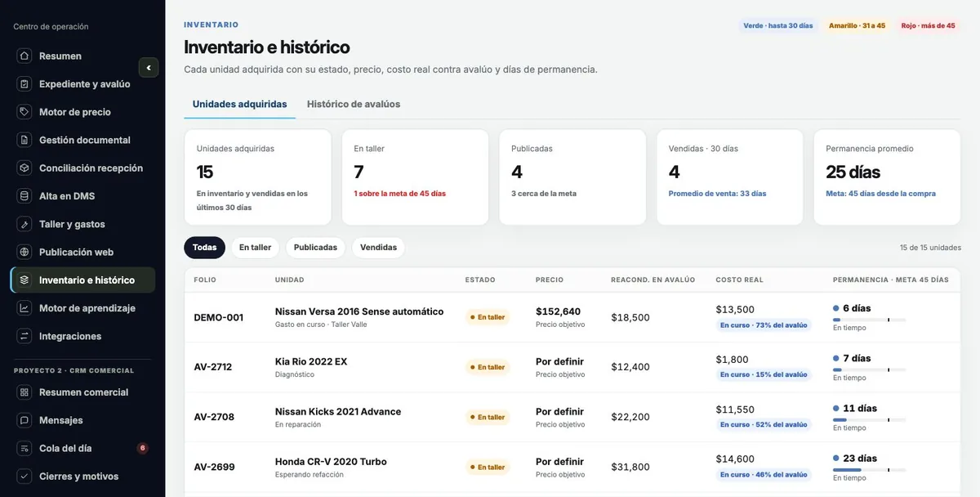Filter units by Publicadas pill
This screenshot has width=980, height=497.
point(315,248)
